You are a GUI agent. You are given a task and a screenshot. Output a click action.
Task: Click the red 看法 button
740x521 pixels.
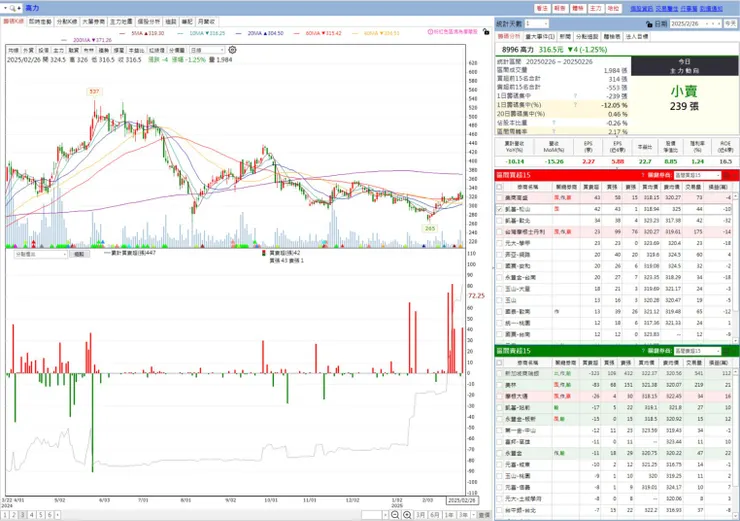(x=542, y=8)
